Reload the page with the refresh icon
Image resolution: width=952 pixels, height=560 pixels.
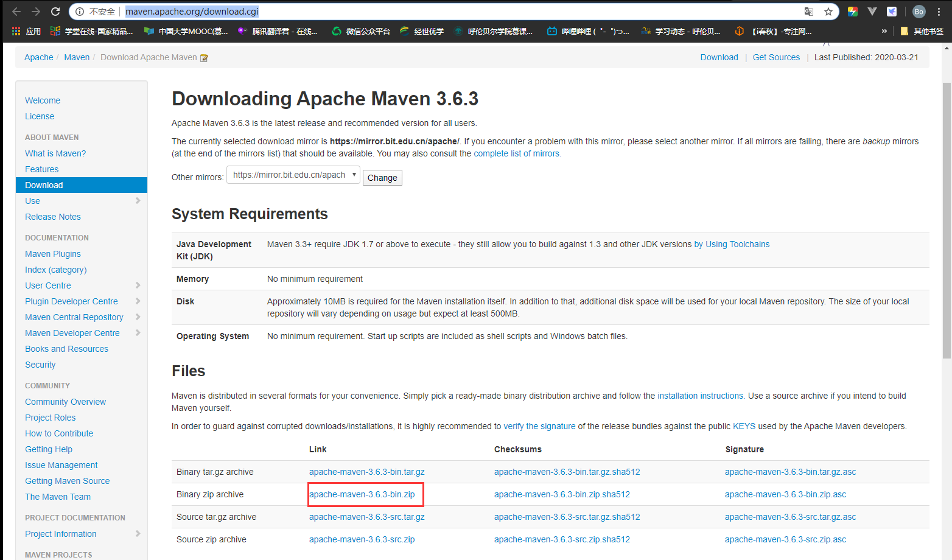(55, 10)
